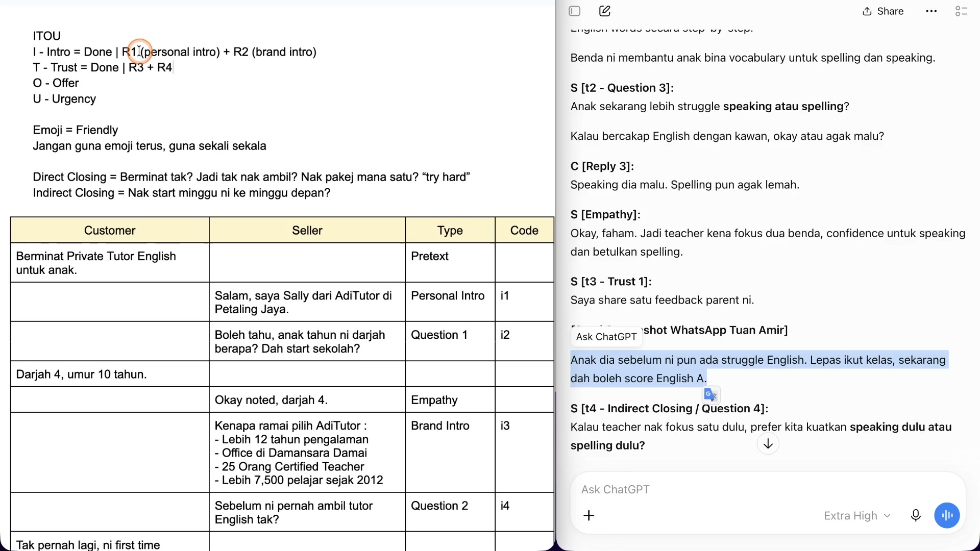The height and width of the screenshot is (551, 980).
Task: Add attachment with plus icon
Action: click(x=589, y=515)
